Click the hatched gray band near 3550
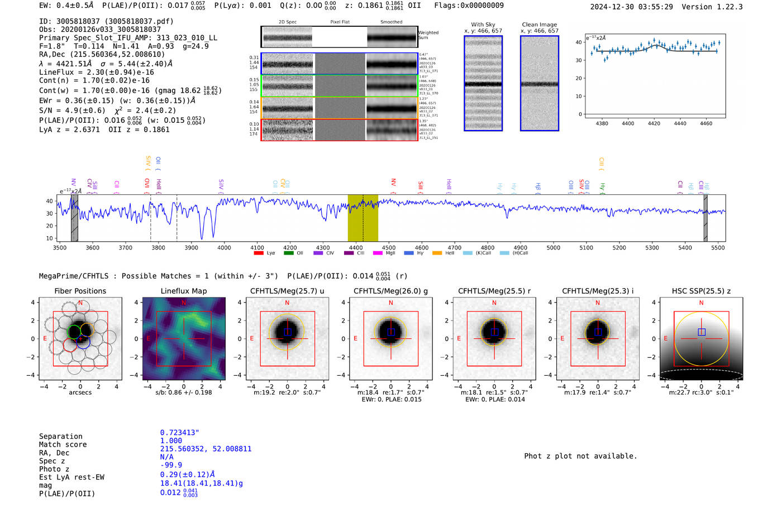This screenshot has width=782, height=532. (74, 218)
